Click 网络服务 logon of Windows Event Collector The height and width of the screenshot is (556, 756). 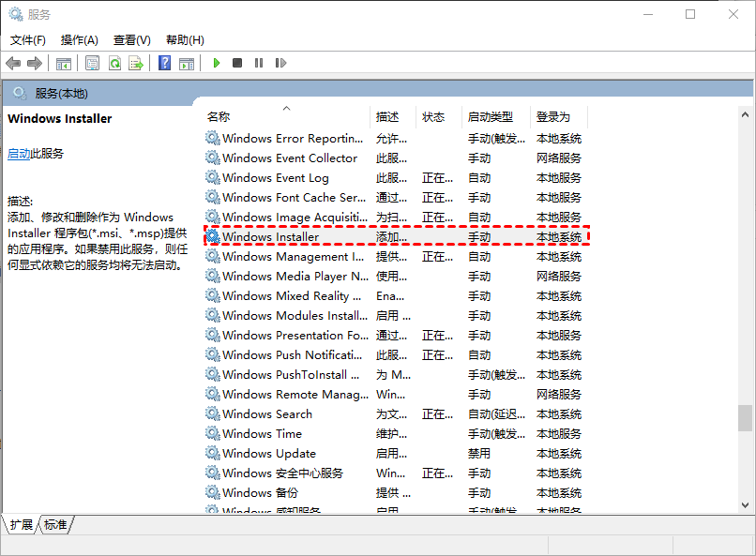coord(559,158)
